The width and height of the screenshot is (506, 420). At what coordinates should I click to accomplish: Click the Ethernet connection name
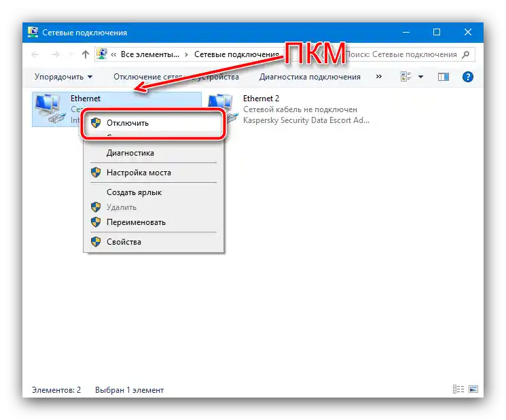[x=86, y=99]
